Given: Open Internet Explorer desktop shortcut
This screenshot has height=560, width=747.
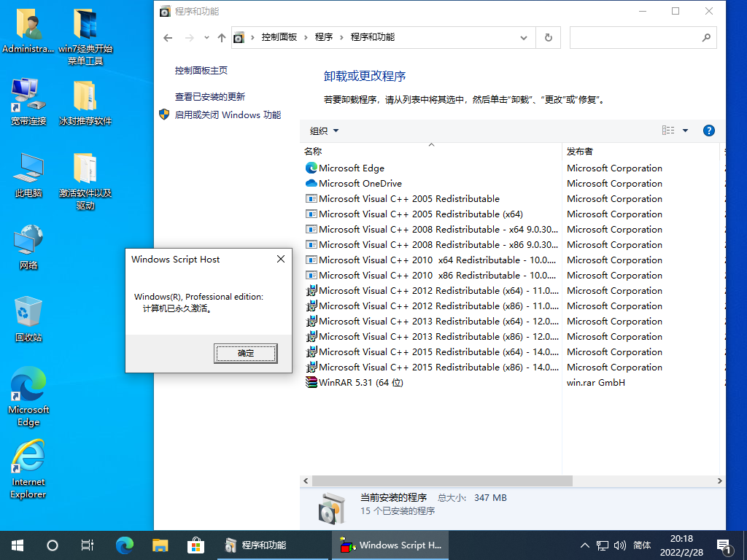Looking at the screenshot, I should 28,469.
